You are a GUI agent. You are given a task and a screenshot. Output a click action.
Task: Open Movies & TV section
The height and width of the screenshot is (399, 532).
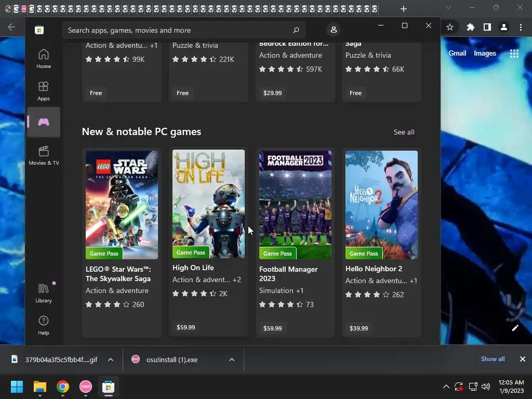click(44, 155)
